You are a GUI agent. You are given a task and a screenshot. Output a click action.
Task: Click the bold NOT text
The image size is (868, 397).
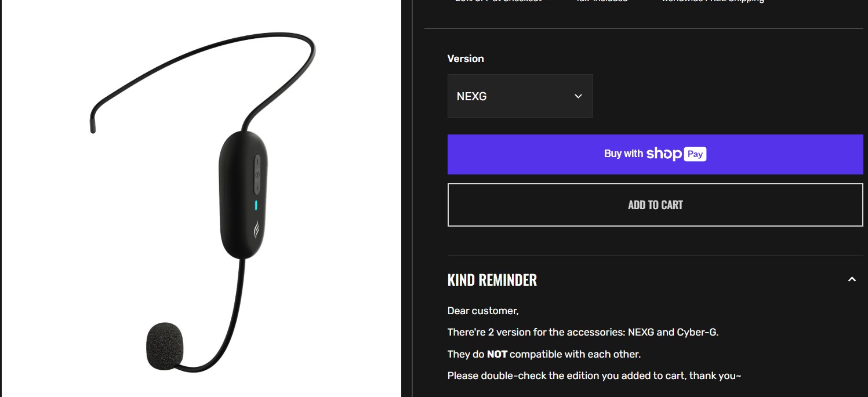click(x=497, y=354)
